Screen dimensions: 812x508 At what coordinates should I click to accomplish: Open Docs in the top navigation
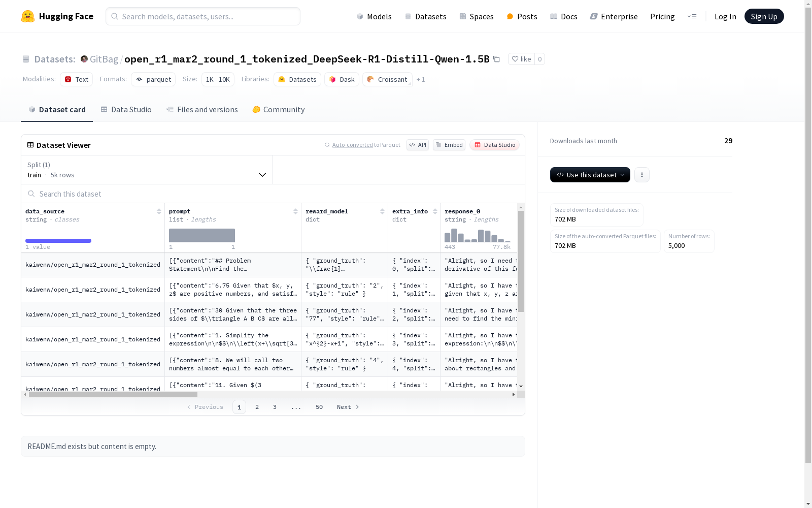coord(563,16)
